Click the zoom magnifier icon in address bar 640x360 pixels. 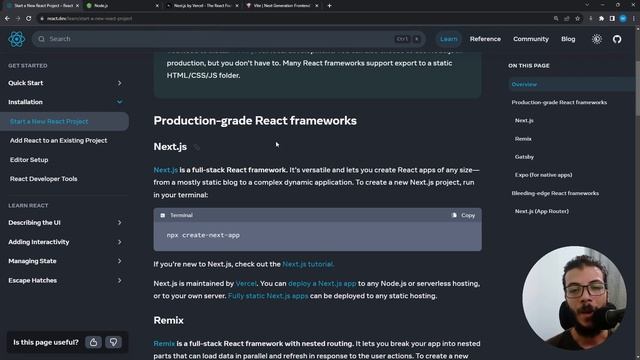coord(556,18)
